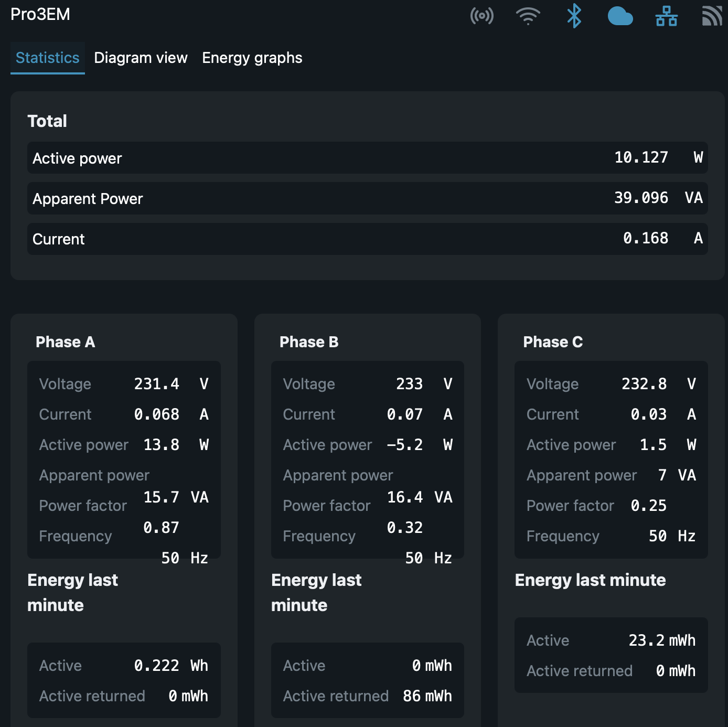The image size is (728, 727).
Task: Click the Bluetooth status icon
Action: [x=574, y=16]
